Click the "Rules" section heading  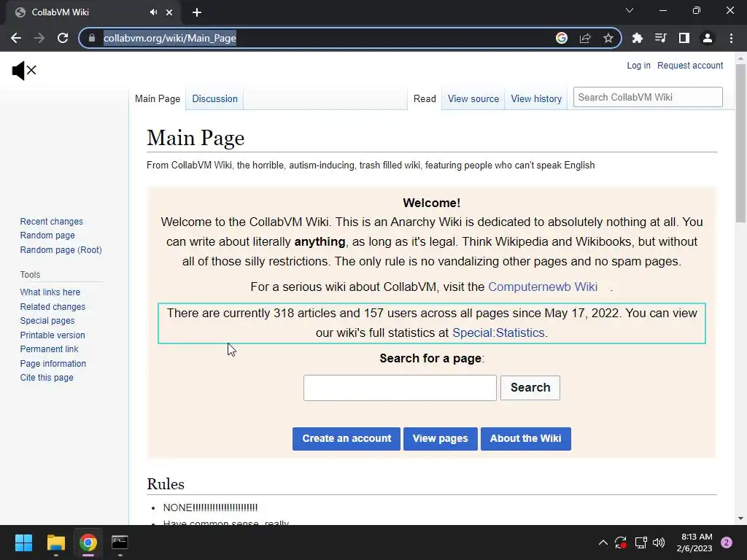point(166,484)
